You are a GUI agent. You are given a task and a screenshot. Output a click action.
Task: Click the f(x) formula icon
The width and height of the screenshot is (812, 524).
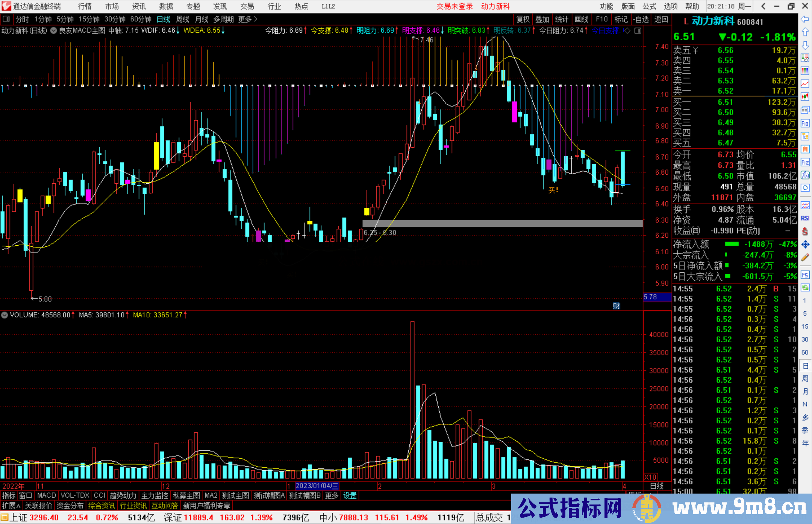coord(805,175)
